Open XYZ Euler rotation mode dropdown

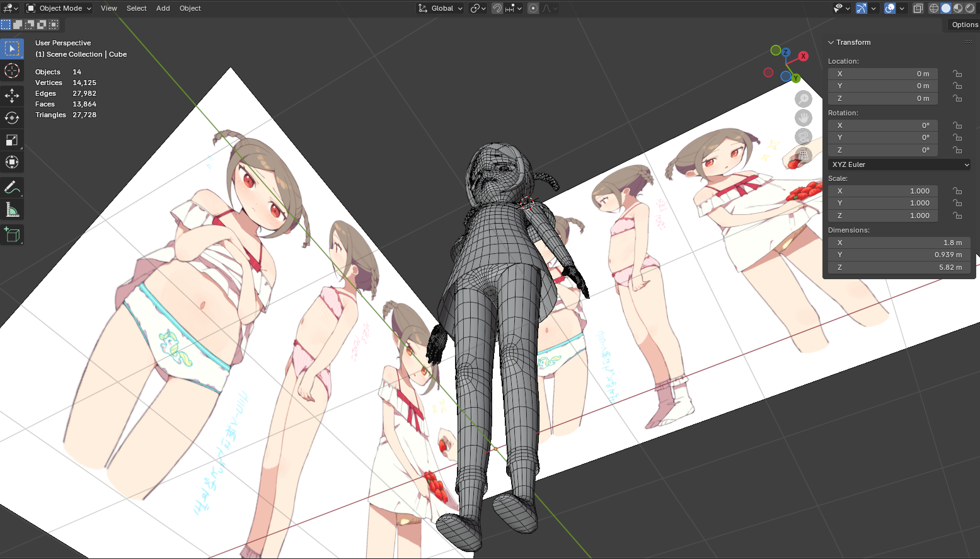coord(899,164)
